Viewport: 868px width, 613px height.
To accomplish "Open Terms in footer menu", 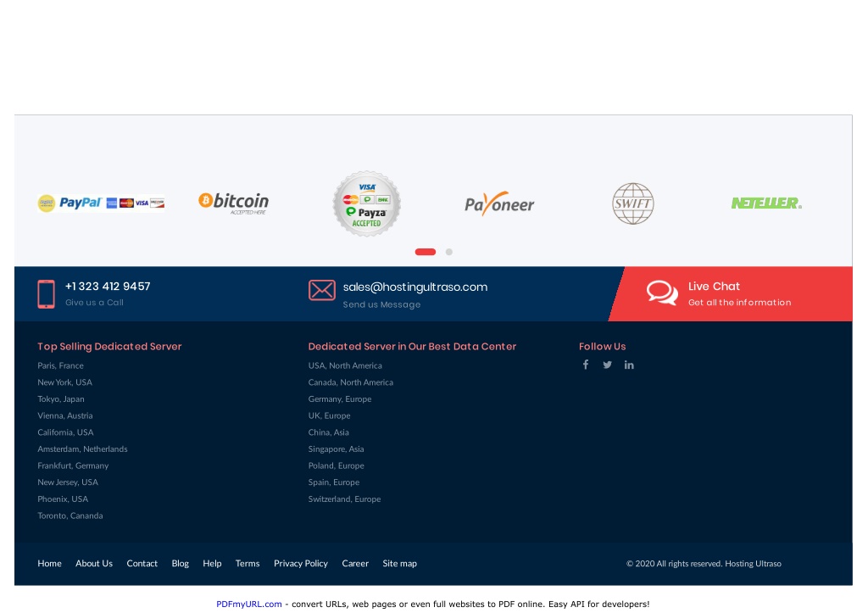I will tap(248, 563).
